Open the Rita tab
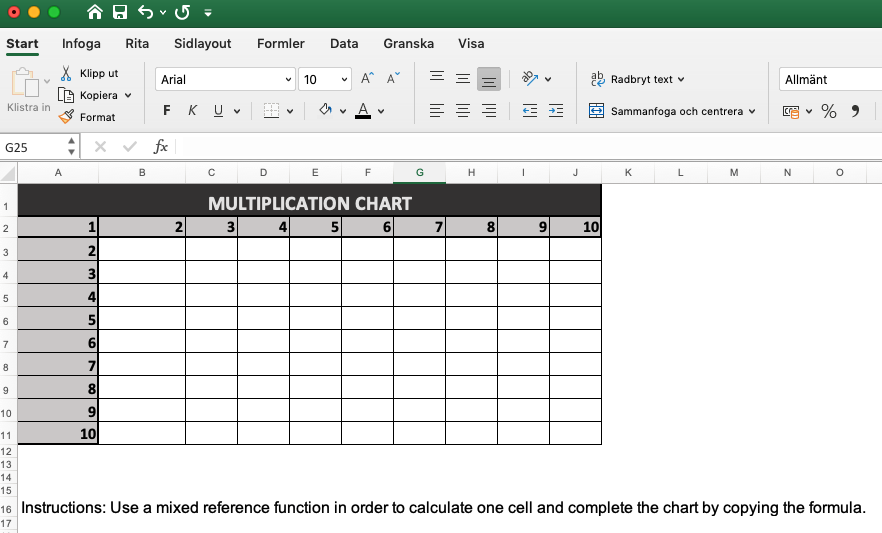882x533 pixels. tap(137, 43)
